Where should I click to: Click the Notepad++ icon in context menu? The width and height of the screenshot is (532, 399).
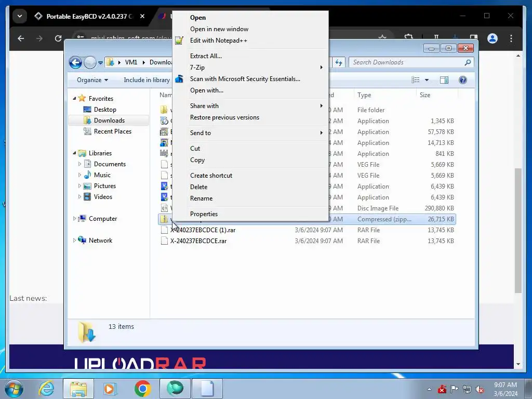[x=179, y=41]
